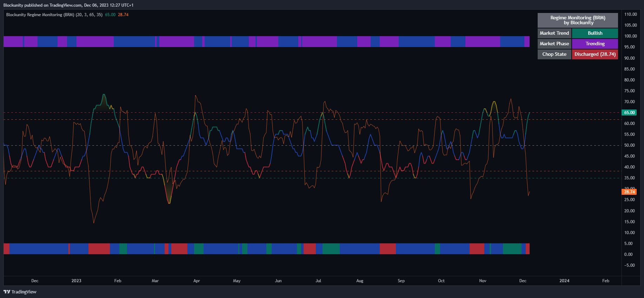Click the green 65.00 price scale label
The height and width of the screenshot is (298, 644).
629,113
